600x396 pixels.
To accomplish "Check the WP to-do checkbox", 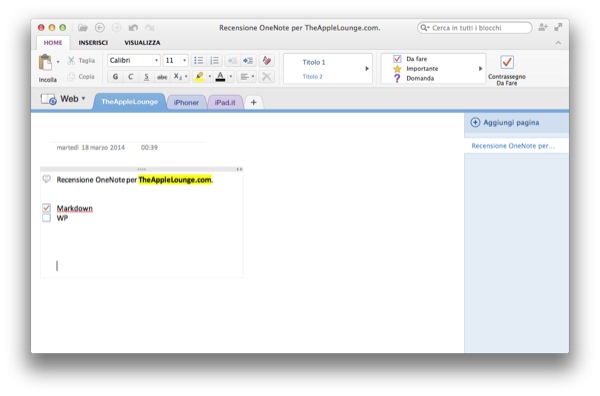I will coord(46,218).
